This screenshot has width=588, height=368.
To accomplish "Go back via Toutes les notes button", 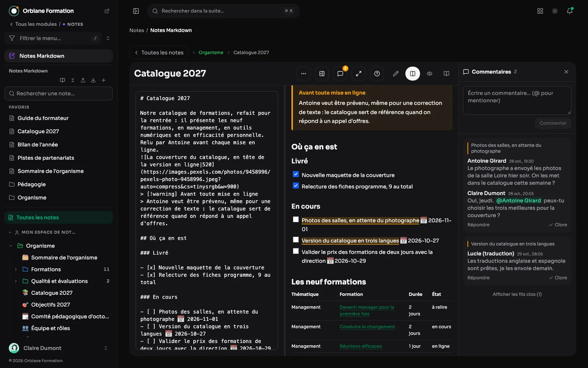I will 159,53.
